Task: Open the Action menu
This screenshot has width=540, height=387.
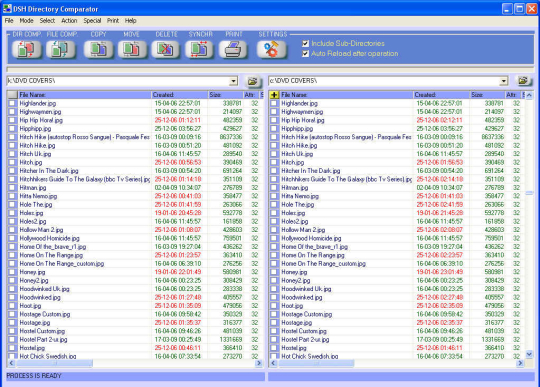Action: 69,21
